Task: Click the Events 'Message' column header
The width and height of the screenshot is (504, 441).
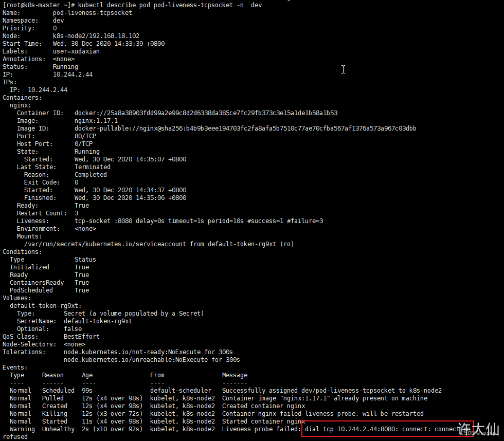Action: pyautogui.click(x=235, y=375)
